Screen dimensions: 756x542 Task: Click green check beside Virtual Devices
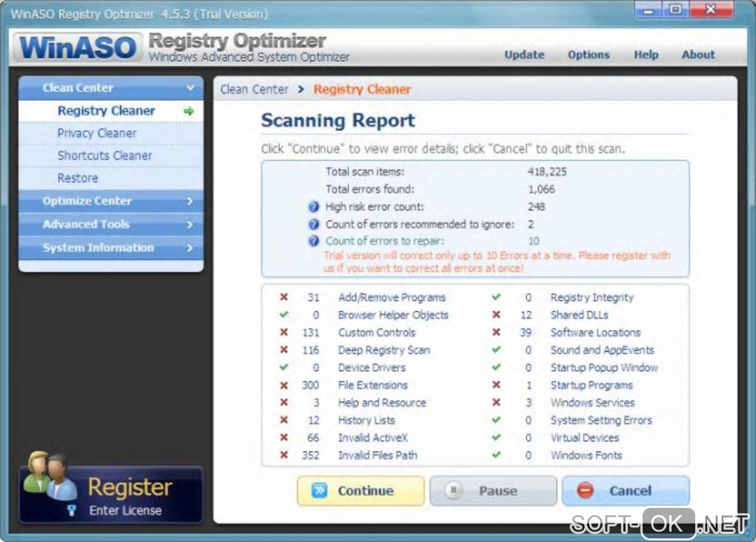pos(496,437)
